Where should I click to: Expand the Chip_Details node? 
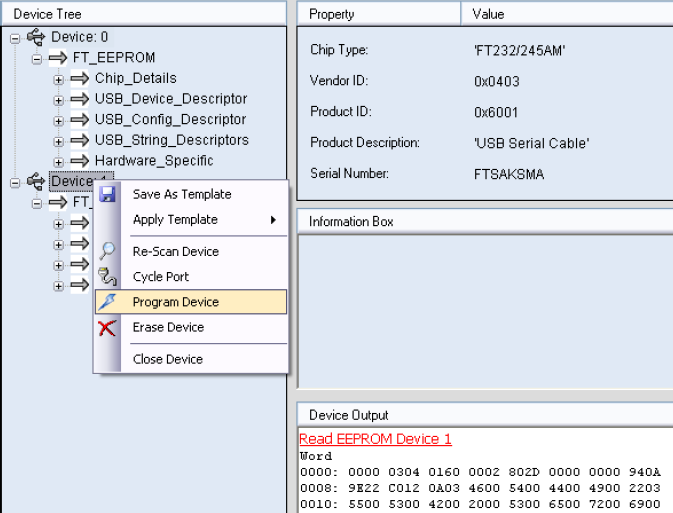click(x=59, y=80)
